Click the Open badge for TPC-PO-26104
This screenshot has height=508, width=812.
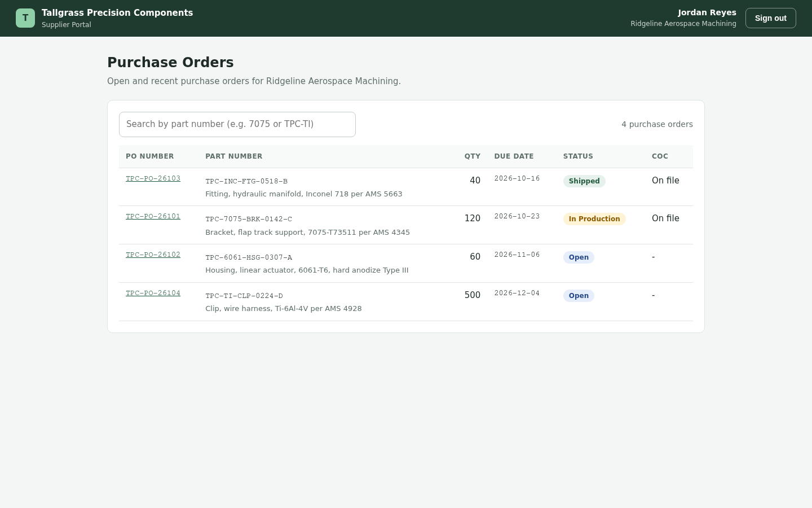click(579, 296)
